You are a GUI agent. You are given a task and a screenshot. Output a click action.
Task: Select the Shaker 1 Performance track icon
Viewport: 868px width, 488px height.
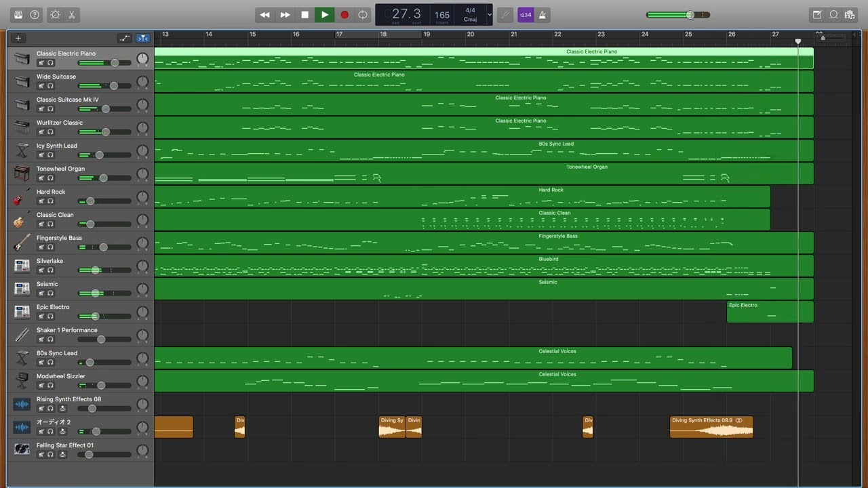pos(22,335)
